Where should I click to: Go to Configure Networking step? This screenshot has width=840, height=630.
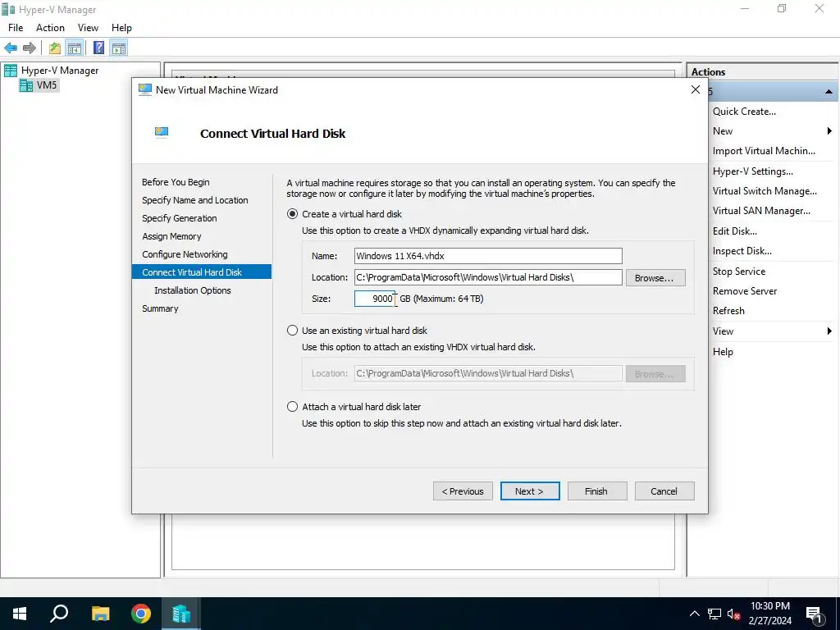(185, 254)
